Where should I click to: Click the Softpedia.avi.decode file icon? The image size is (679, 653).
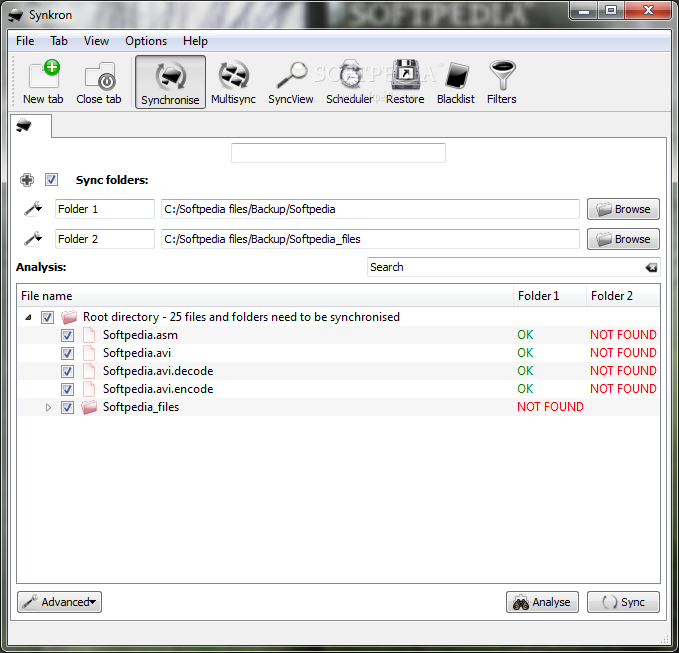(x=89, y=371)
